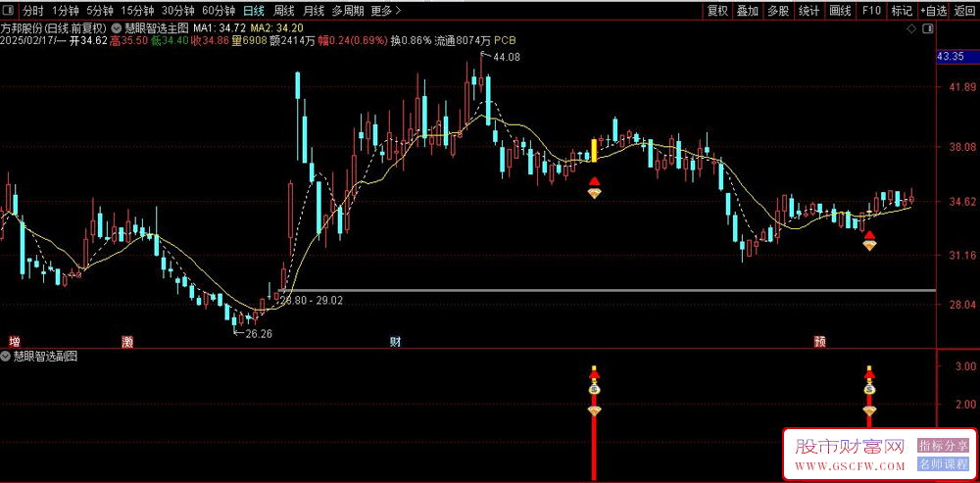Click the right diamond icon in sub-chart
The width and height of the screenshot is (980, 483).
tap(869, 411)
